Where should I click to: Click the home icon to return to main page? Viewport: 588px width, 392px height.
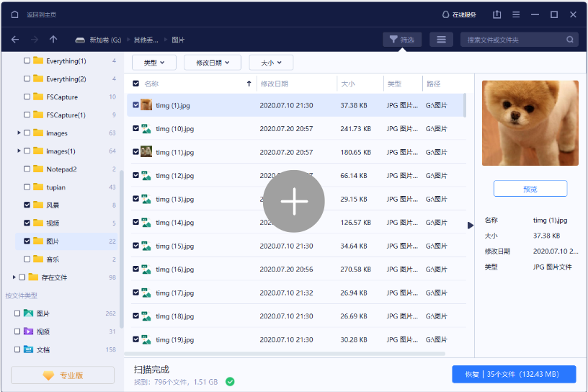(x=15, y=14)
